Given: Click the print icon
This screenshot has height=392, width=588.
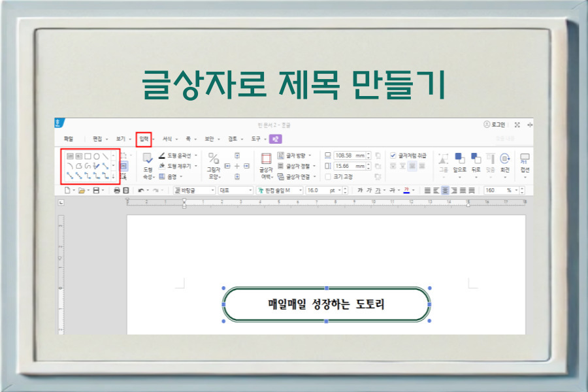Looking at the screenshot, I should pyautogui.click(x=117, y=191).
